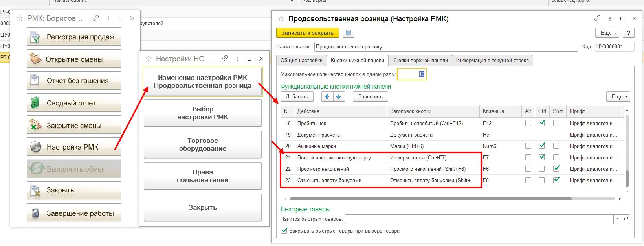644x246 pixels.
Task: Move the row up with the arrow icon
Action: point(327,96)
